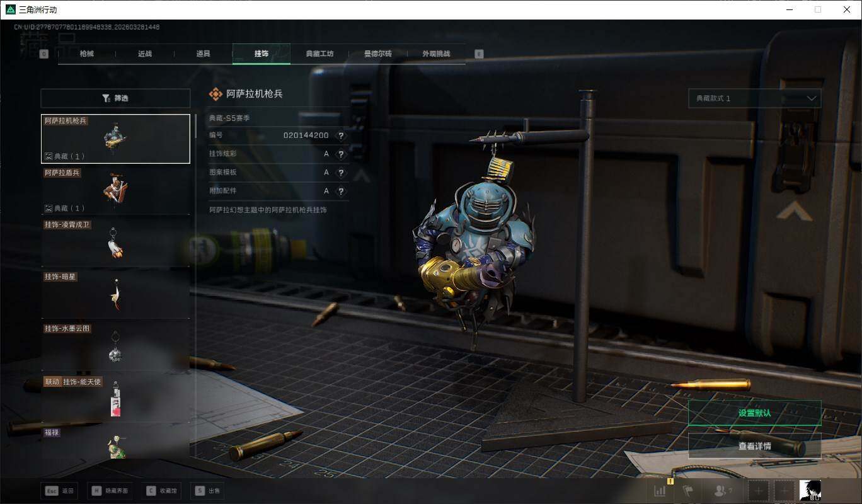Click the charm list scrollbar

[x=195, y=126]
